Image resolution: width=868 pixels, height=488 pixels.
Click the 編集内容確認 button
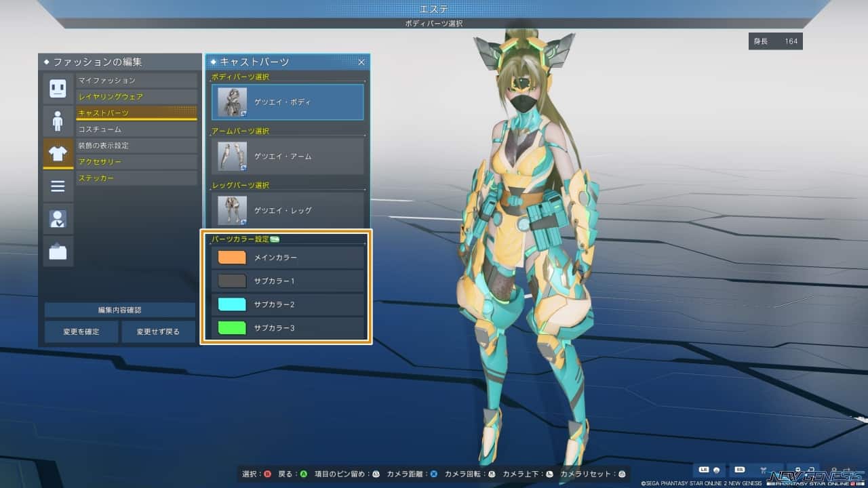click(120, 310)
